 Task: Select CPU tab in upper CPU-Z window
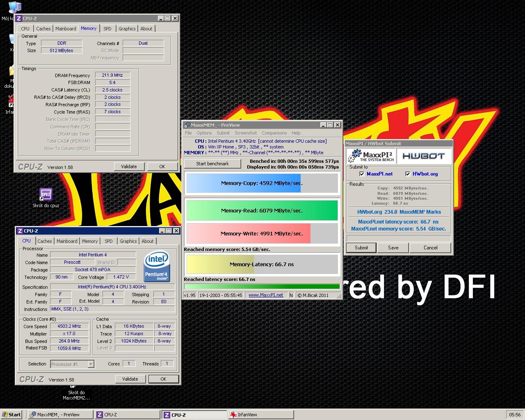tap(25, 29)
